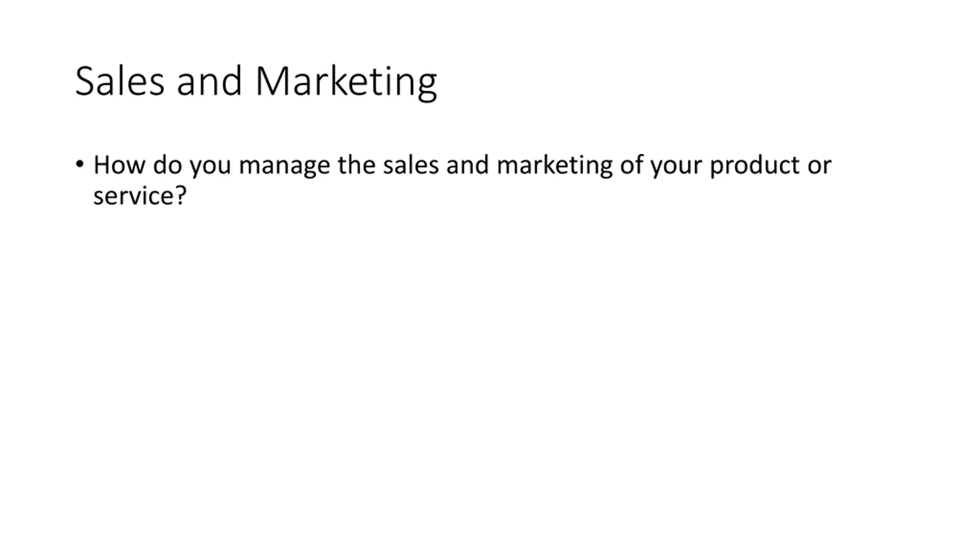This screenshot has height=551, width=980.
Task: Click the word "the" before "sales"
Action: point(356,165)
